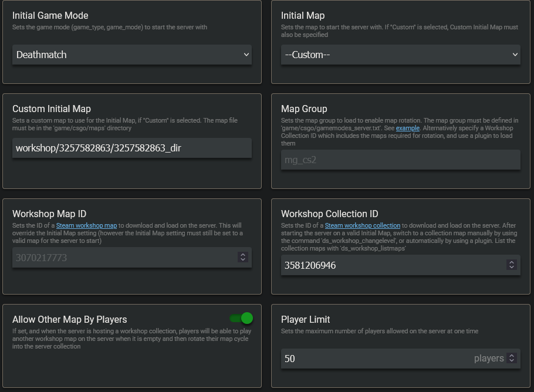Expand the Initial Map dropdown showing --Custom--
This screenshot has width=534, height=392.
[400, 55]
